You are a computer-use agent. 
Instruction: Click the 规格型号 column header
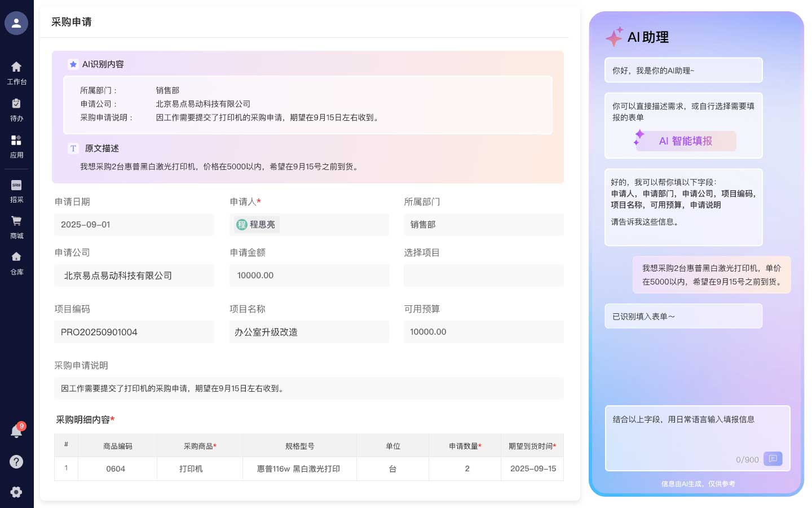pos(300,446)
